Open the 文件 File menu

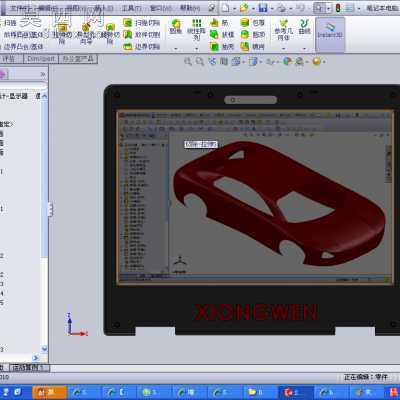(21, 8)
